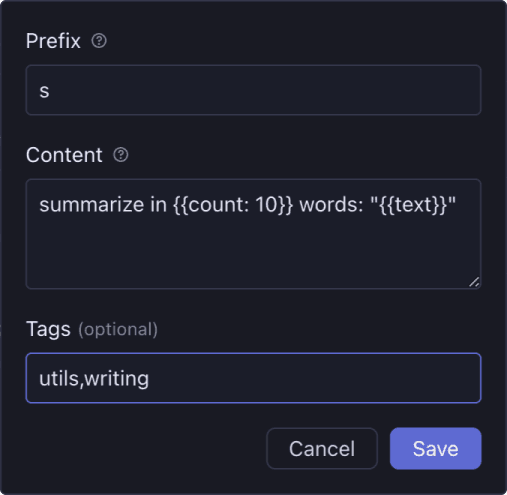Save the prompt

pos(435,448)
